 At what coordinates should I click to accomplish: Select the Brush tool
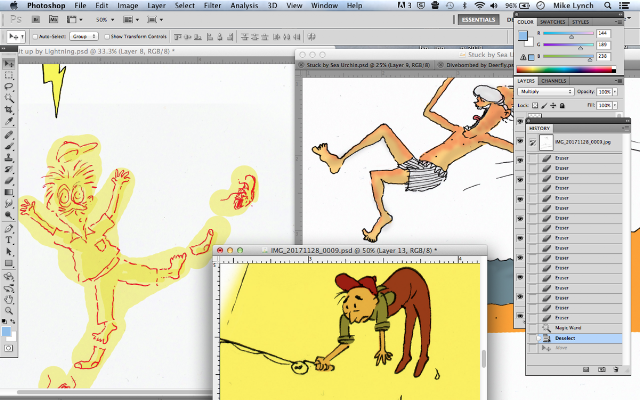click(9, 147)
